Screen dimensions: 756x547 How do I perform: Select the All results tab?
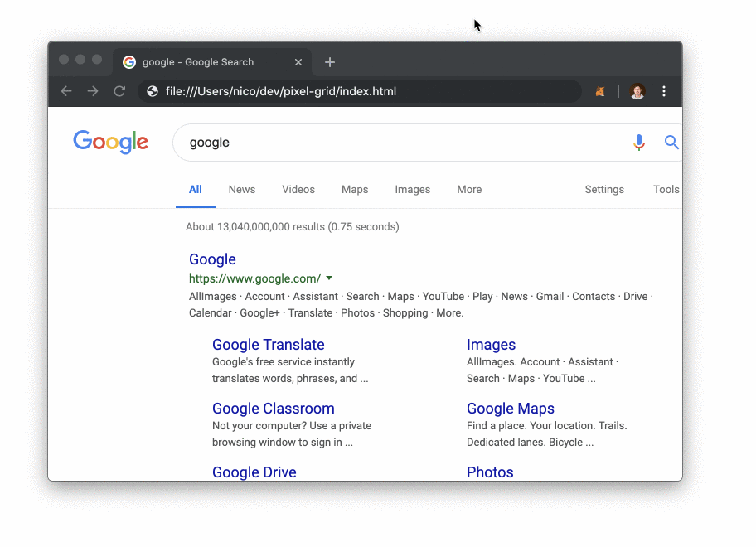[x=196, y=190]
